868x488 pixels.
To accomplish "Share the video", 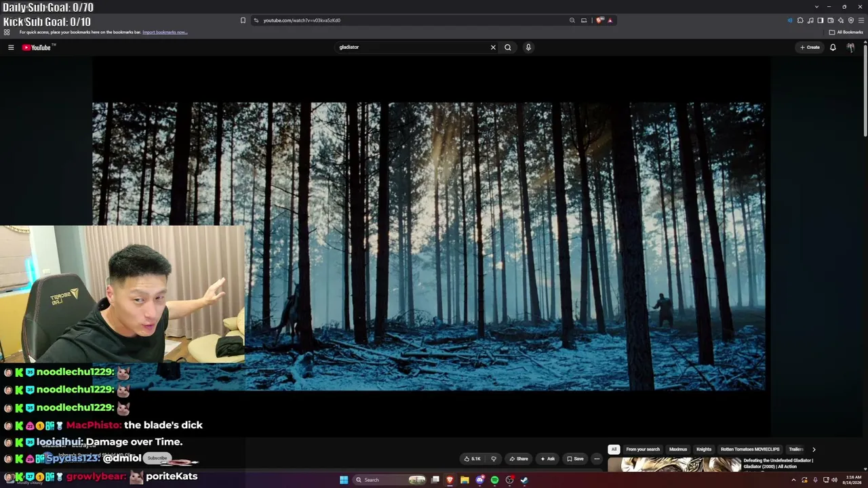I will tap(519, 459).
